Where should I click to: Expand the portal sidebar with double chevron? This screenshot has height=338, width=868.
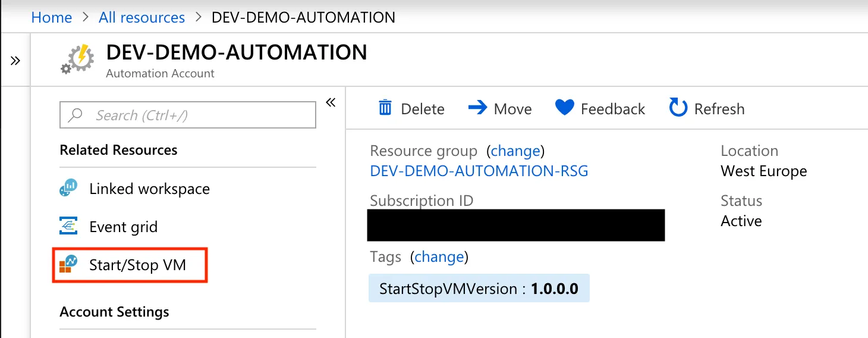click(x=15, y=61)
